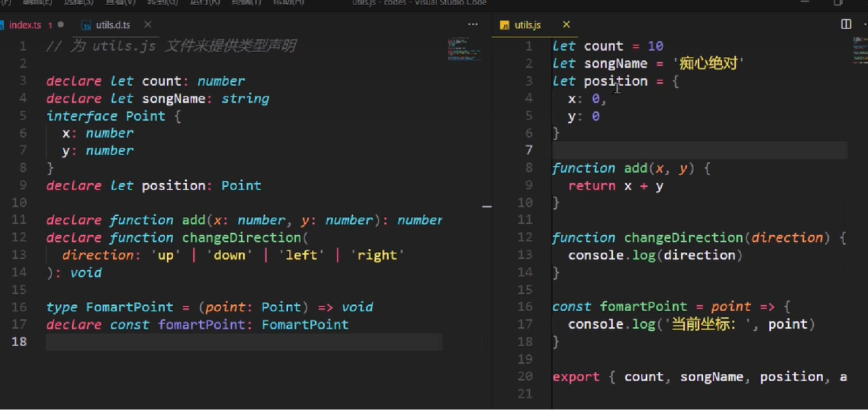Switch to the index.ts tab
868x410 pixels.
pos(25,25)
